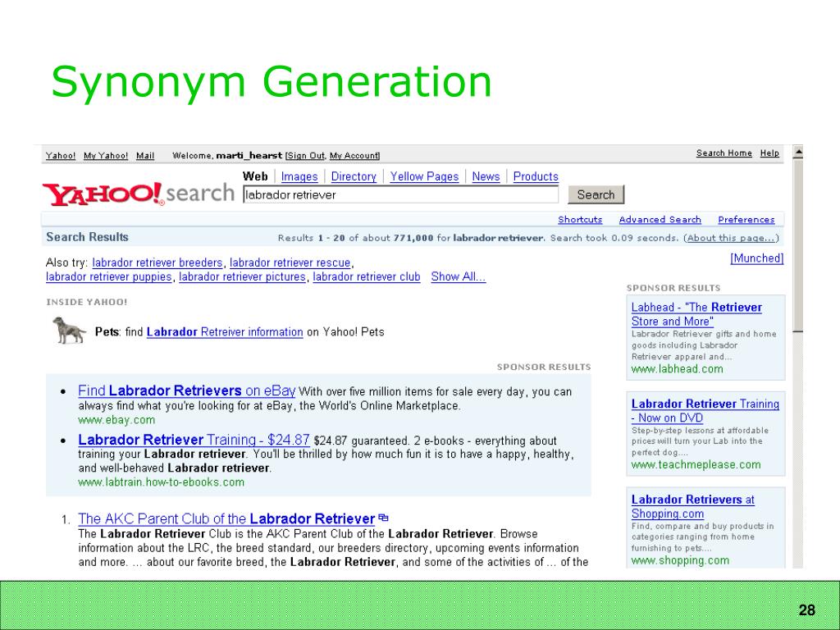Switch to the Yellow Pages tab
This screenshot has height=630, width=840.
424,177
